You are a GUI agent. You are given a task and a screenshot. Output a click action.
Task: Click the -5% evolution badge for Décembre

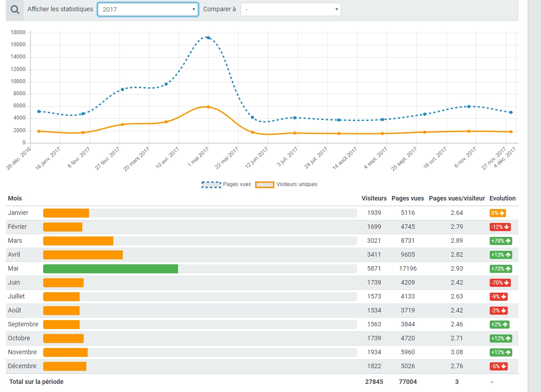coord(499,366)
